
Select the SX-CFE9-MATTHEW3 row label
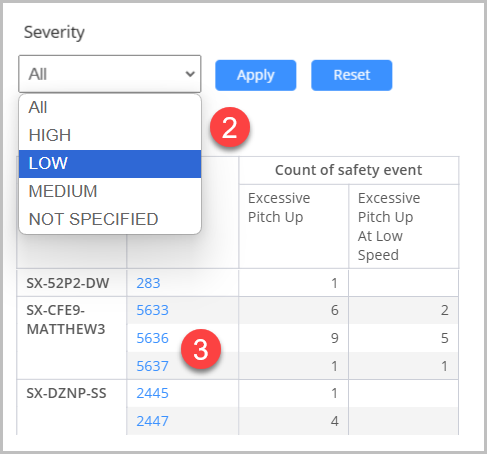[x=66, y=320]
